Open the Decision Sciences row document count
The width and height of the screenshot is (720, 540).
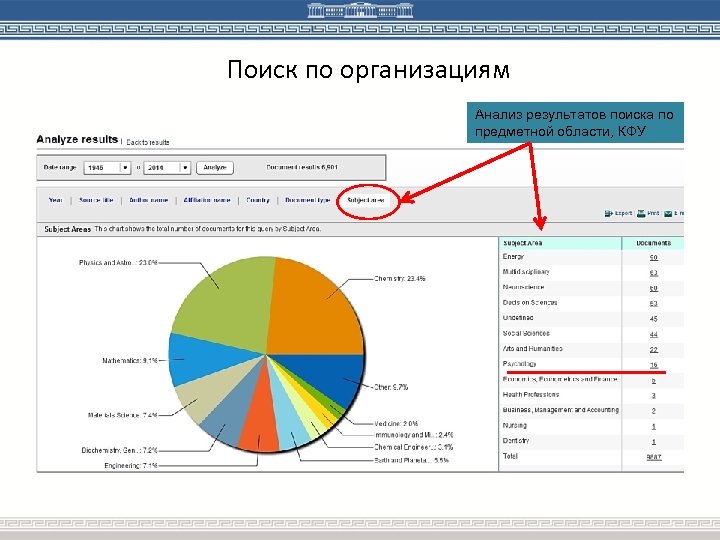coord(653,304)
